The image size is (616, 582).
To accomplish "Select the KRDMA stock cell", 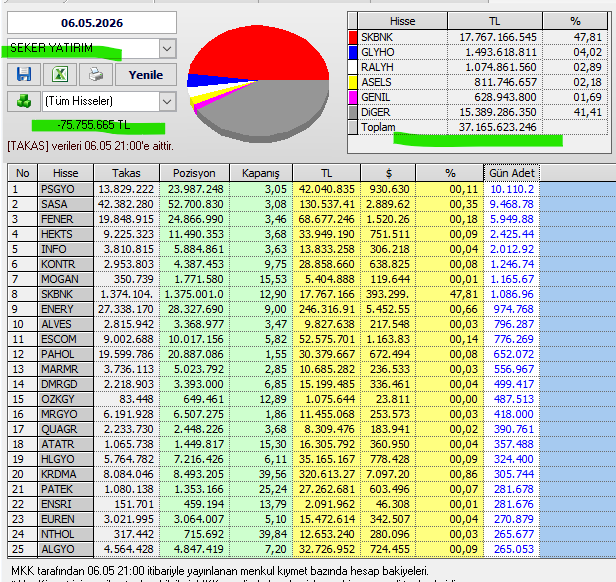I will pos(66,474).
